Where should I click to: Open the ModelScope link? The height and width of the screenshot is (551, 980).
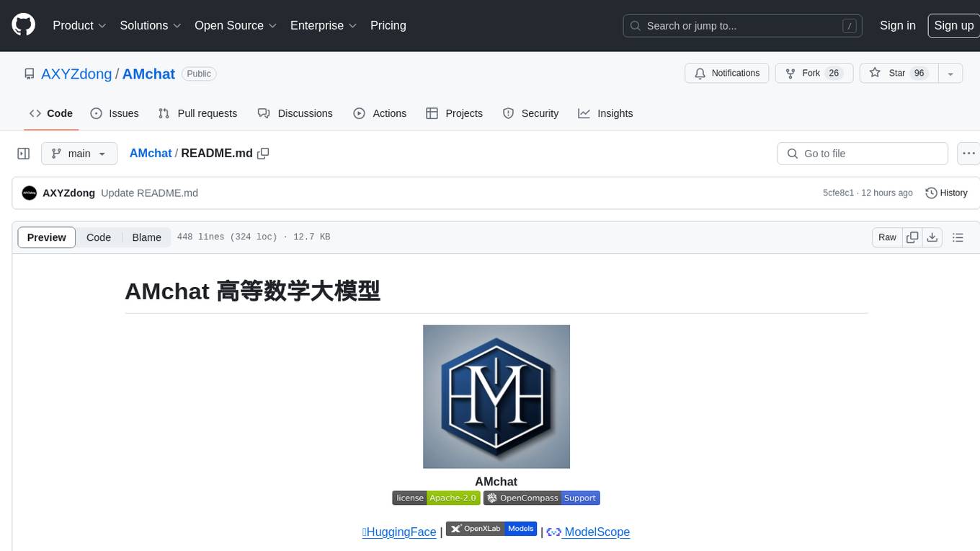point(588,532)
